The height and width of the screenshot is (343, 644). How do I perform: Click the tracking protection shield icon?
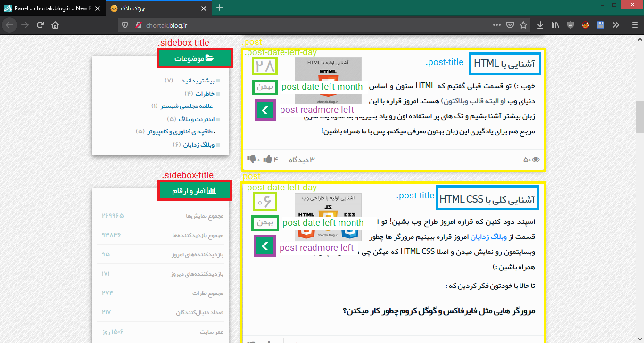point(125,25)
